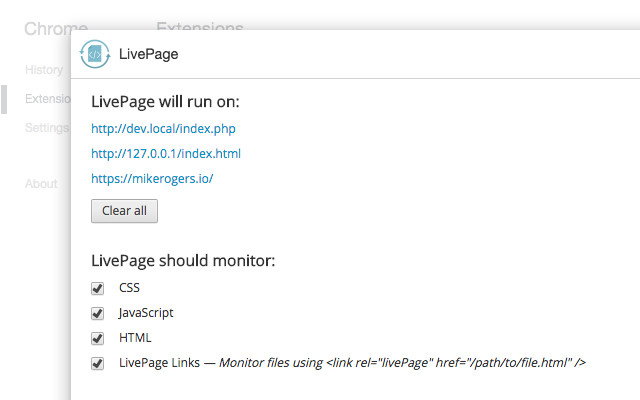Click the LivePage logo icon
Viewport: 640px width, 400px height.
[95, 54]
